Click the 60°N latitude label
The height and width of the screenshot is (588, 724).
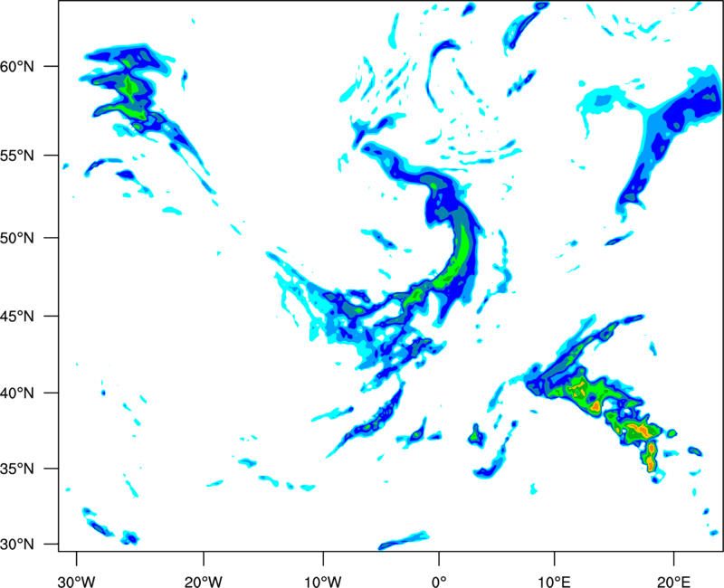17,67
